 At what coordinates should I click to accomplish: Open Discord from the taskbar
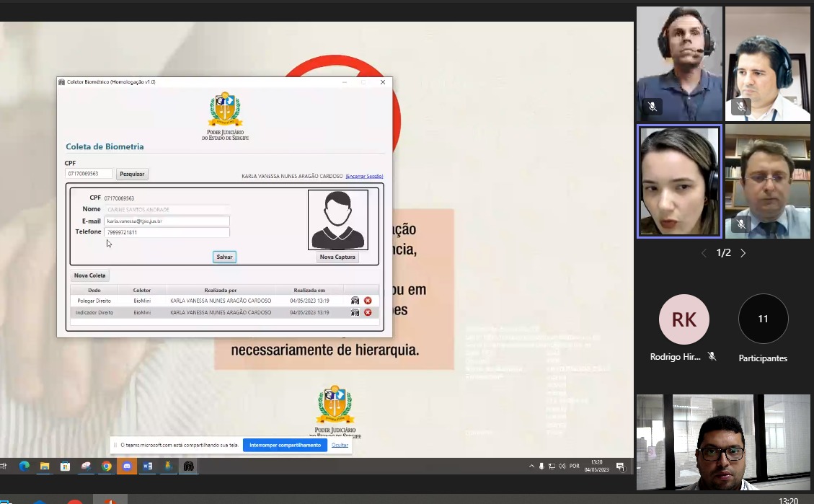tap(127, 467)
